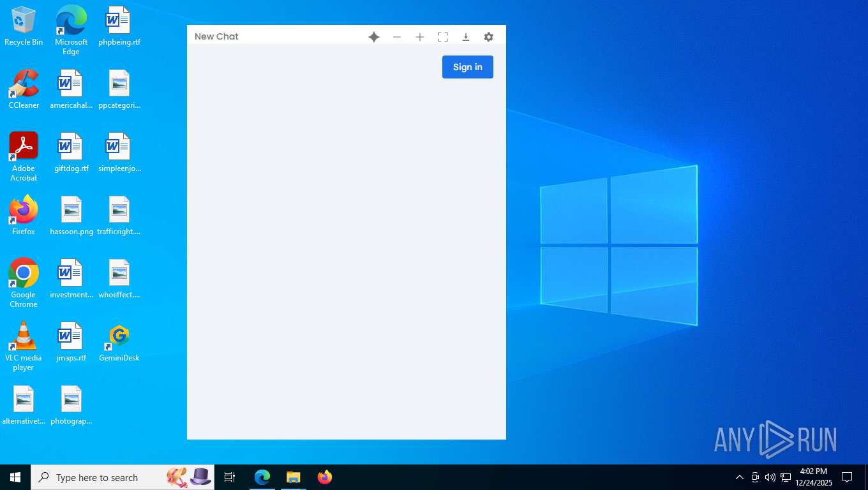Open settings gear in GeminiDesk window
The image size is (868, 490).
[x=489, y=37]
